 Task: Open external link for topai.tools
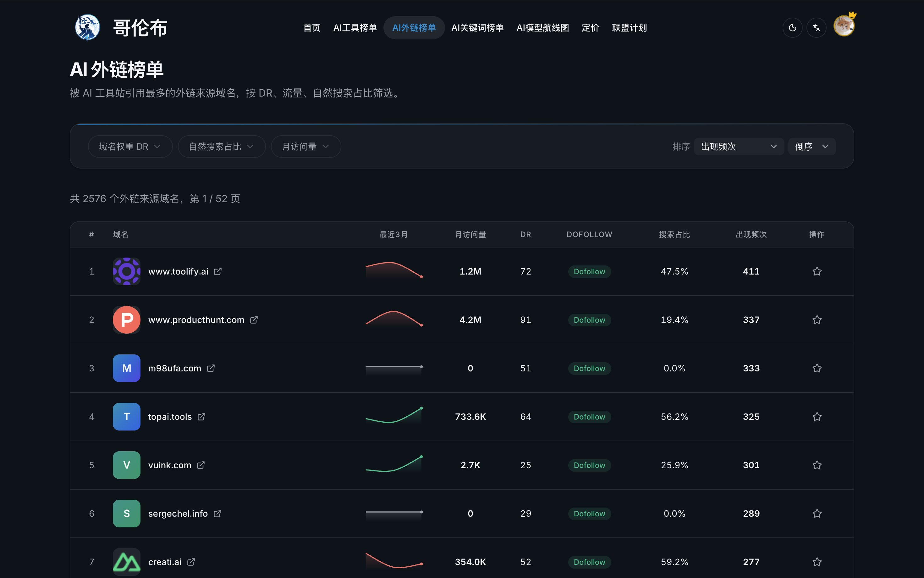pyautogui.click(x=201, y=417)
